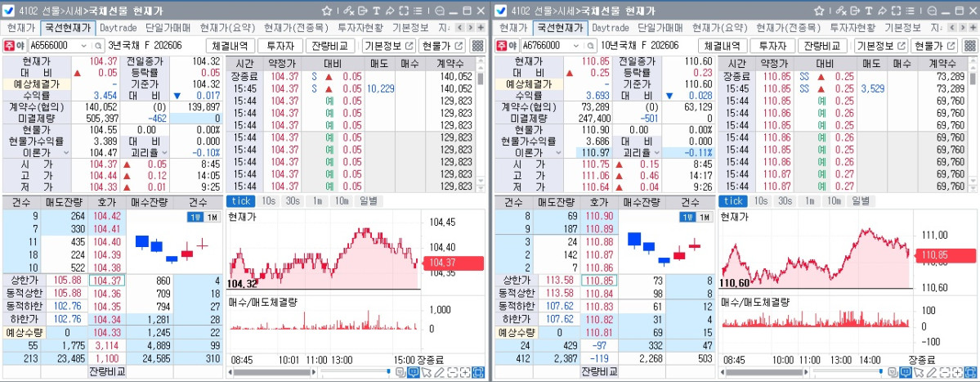980x382 pixels.
Task: Open the 괴리율 dropdown in left window
Action: tap(165, 152)
